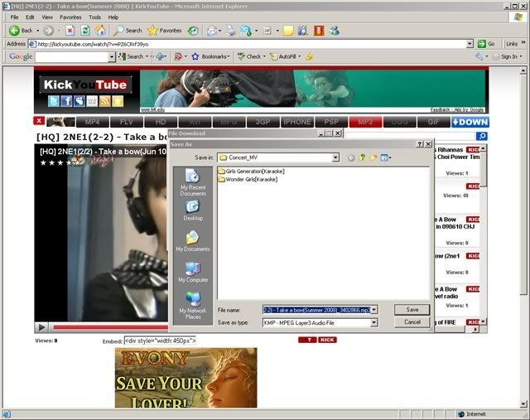Expand the Save in folder dropdown

click(335, 157)
